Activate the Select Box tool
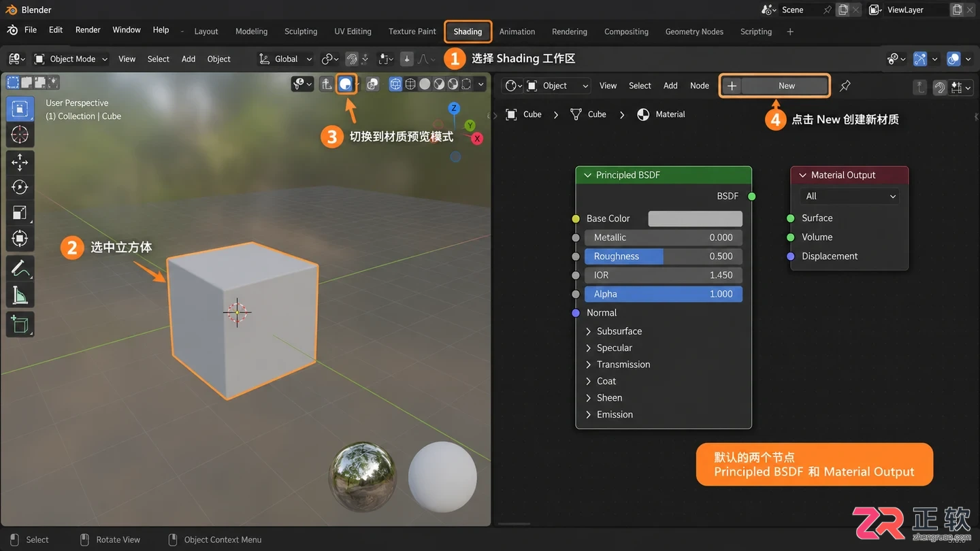Image resolution: width=980 pixels, height=551 pixels. pyautogui.click(x=20, y=109)
